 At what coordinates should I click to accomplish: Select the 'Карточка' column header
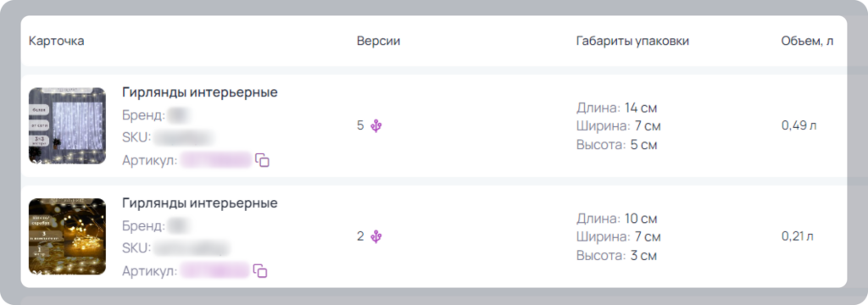(57, 41)
